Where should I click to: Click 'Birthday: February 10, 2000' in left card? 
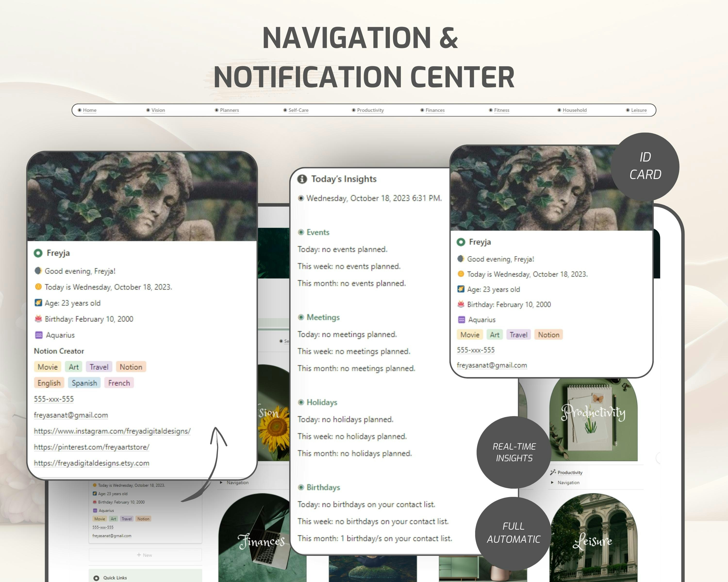[89, 319]
